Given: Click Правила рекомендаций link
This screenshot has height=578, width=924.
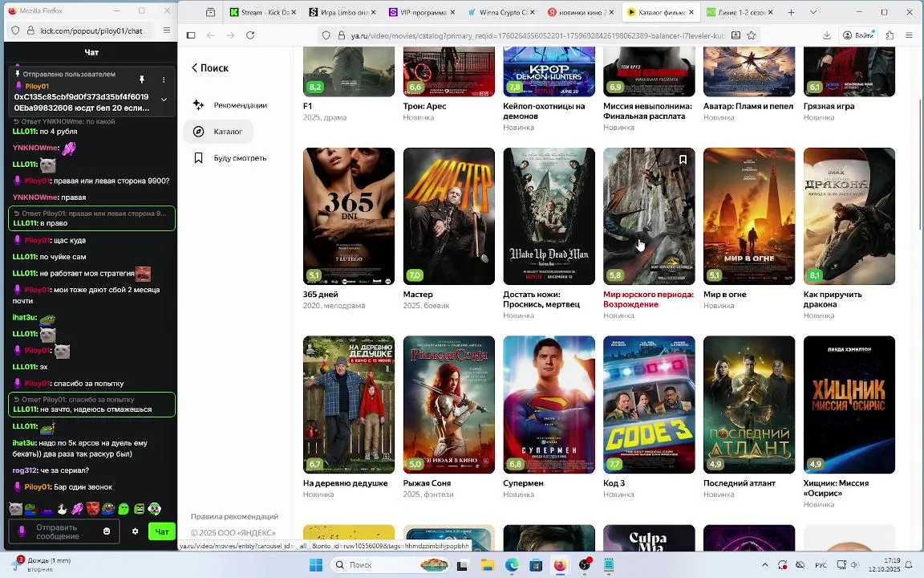Looking at the screenshot, I should coord(234,517).
